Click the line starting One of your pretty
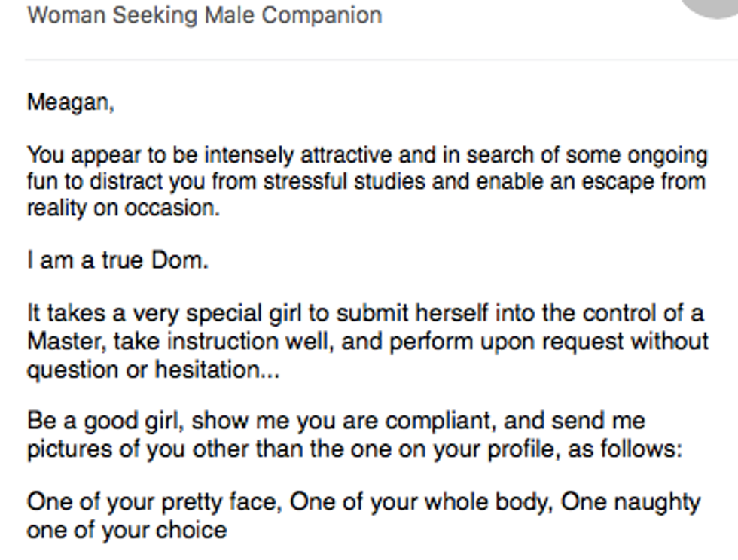 point(363,501)
